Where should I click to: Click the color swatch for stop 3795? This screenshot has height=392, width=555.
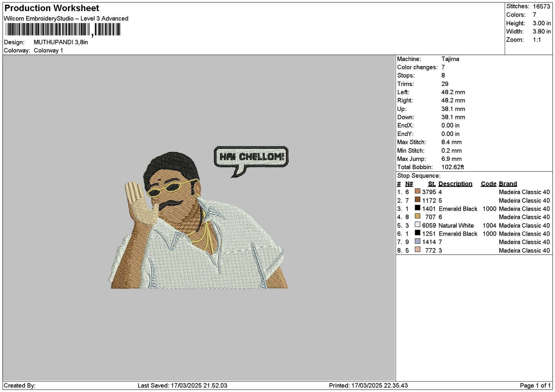coord(417,191)
